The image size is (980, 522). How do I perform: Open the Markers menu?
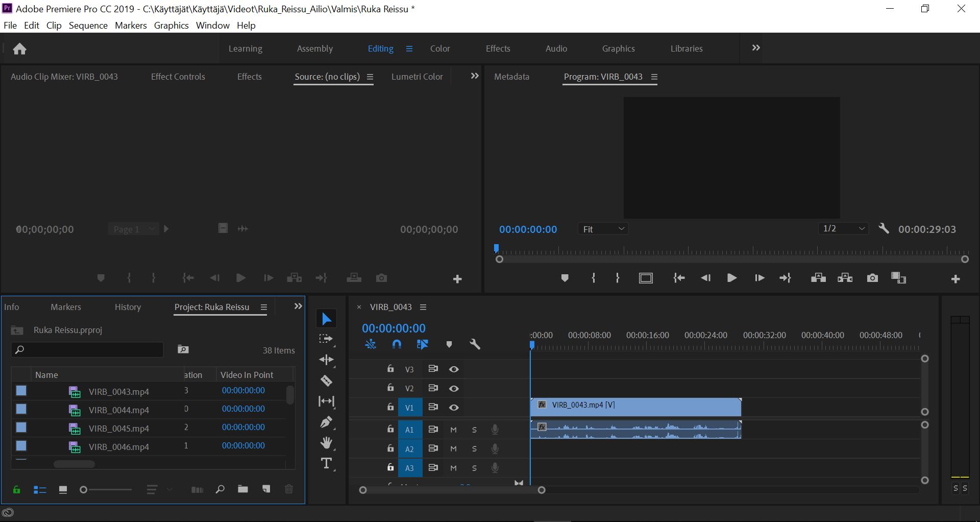click(x=131, y=25)
